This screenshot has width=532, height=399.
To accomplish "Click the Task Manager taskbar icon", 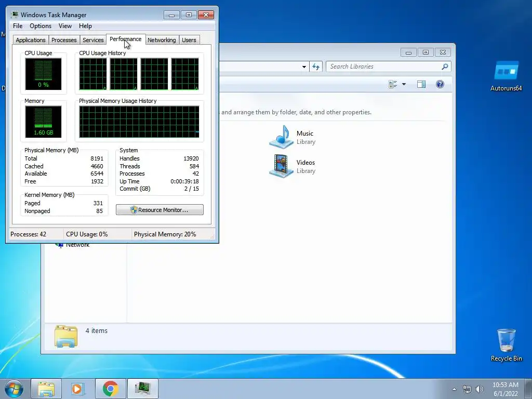I will 142,389.
